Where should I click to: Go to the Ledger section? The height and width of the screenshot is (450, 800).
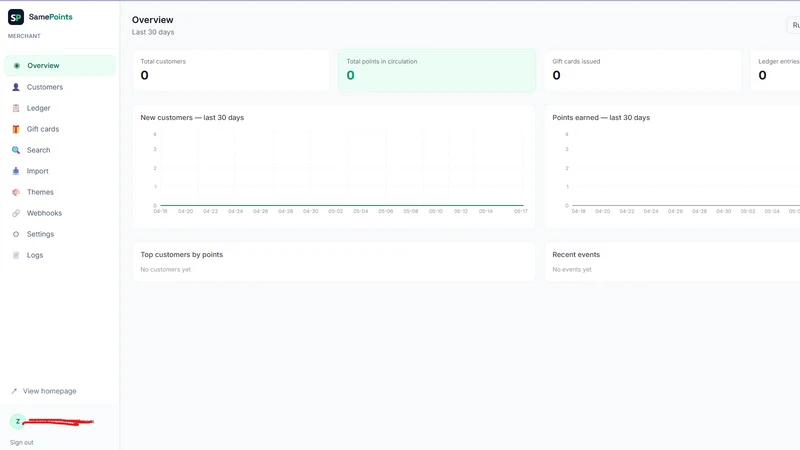[60, 108]
